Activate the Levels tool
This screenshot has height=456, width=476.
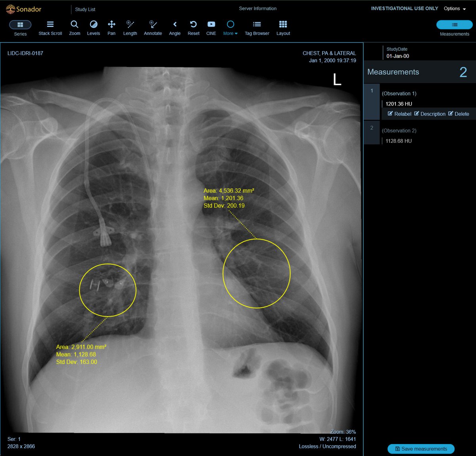tap(93, 26)
